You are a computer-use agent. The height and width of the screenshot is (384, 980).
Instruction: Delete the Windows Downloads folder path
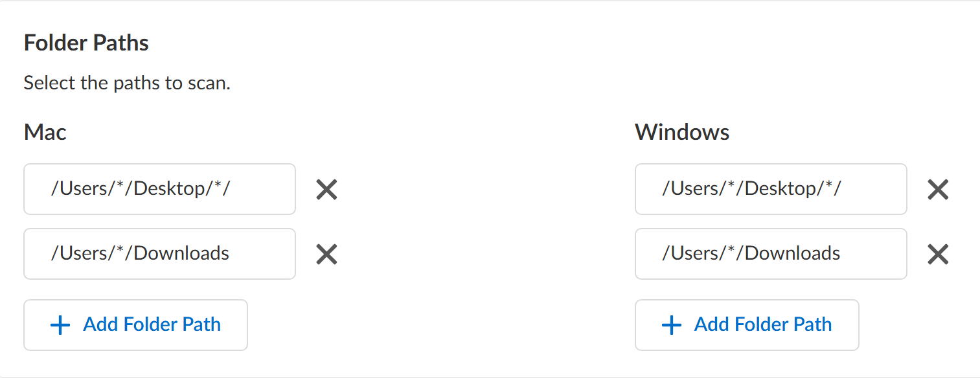(x=938, y=254)
